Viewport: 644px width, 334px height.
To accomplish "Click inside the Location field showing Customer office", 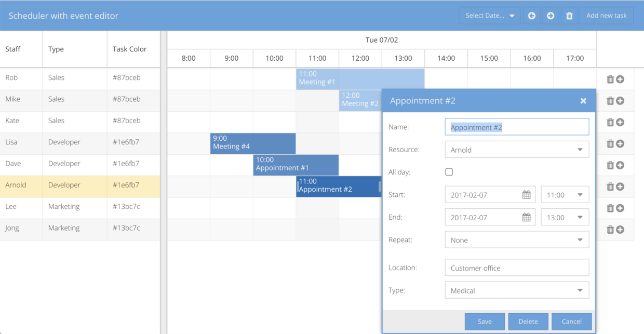I will pos(517,267).
